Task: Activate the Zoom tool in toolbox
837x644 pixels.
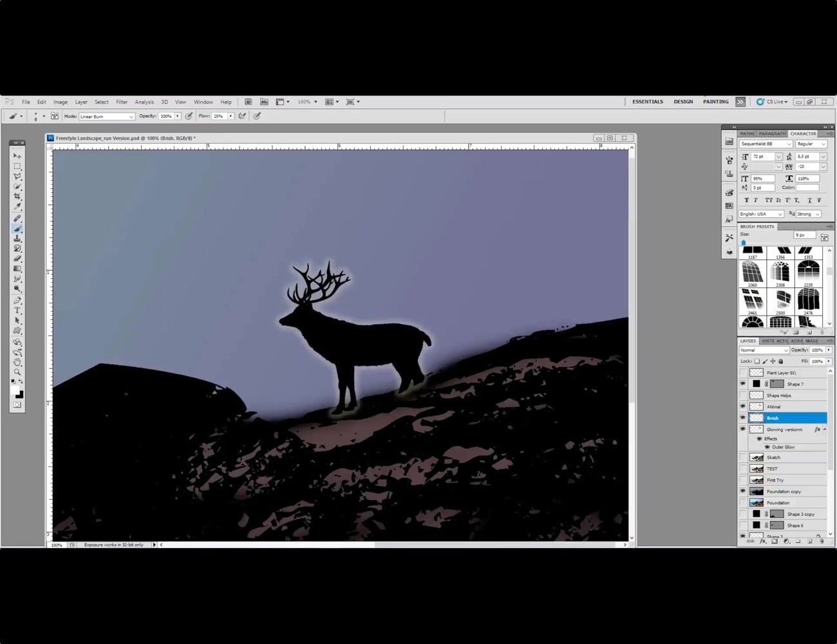Action: [17, 372]
